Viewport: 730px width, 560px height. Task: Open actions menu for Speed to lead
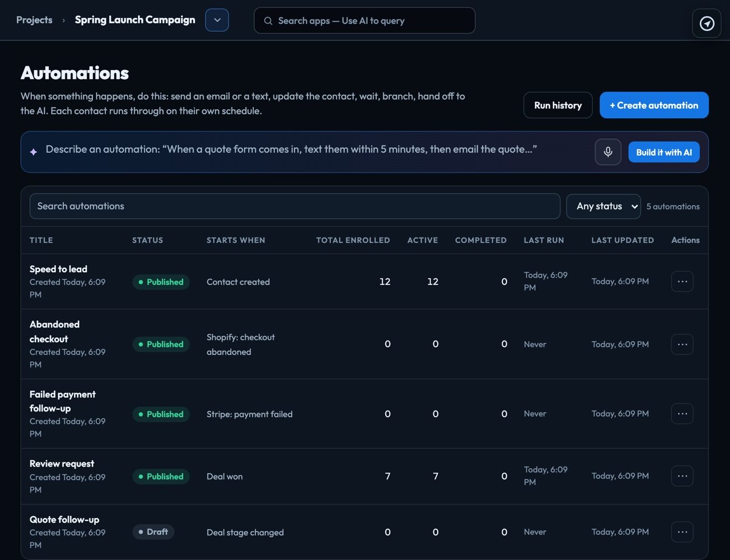[x=682, y=282]
